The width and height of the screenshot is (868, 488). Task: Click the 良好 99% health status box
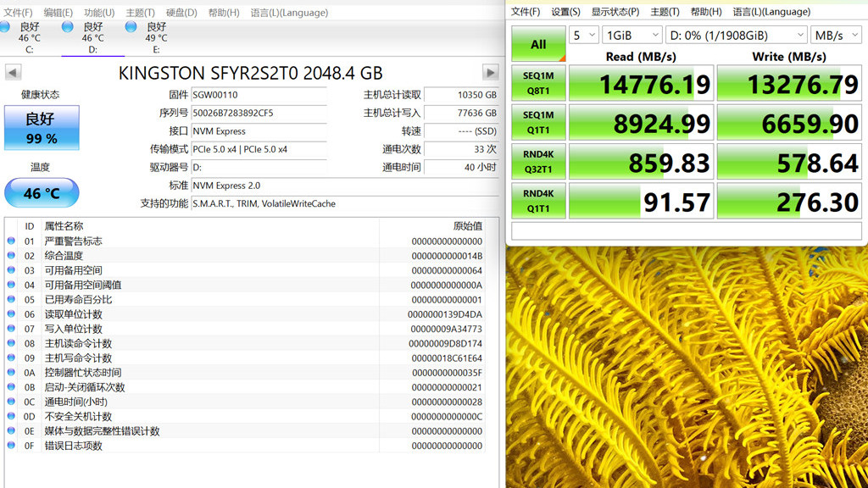[x=42, y=127]
